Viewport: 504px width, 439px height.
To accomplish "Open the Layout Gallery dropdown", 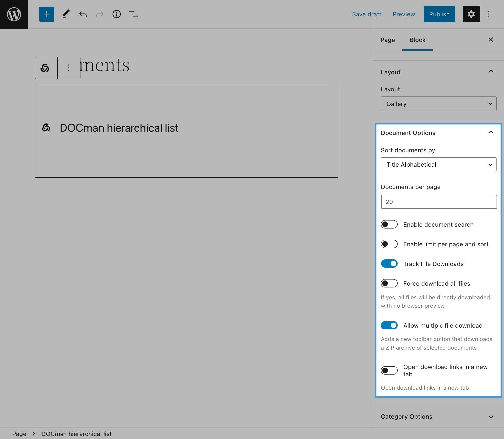I will [438, 104].
